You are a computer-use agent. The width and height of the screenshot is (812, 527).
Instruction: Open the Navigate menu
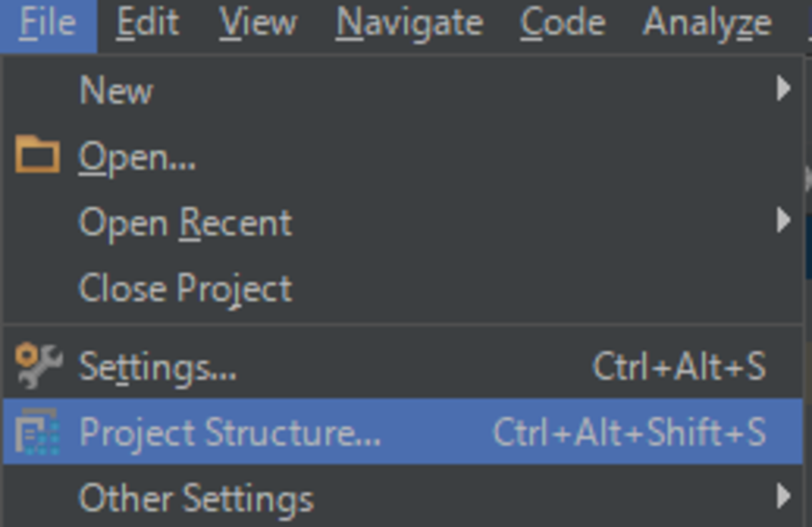(409, 23)
